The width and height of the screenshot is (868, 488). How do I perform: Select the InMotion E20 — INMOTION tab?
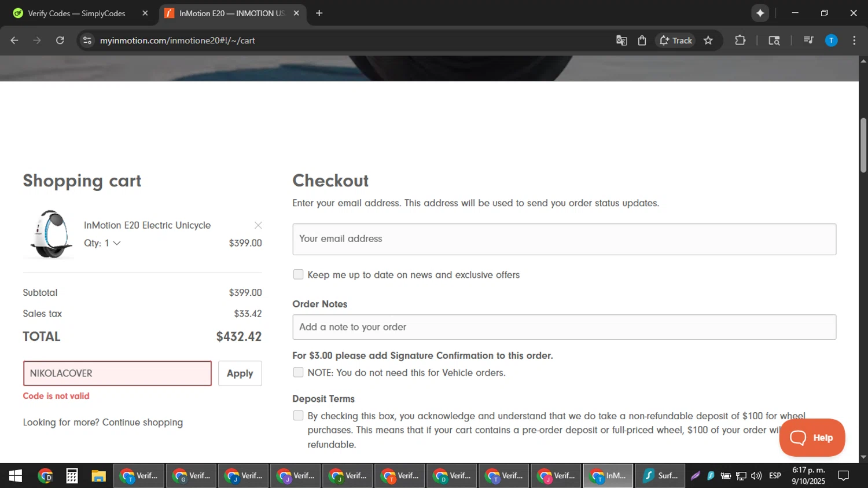(x=231, y=13)
